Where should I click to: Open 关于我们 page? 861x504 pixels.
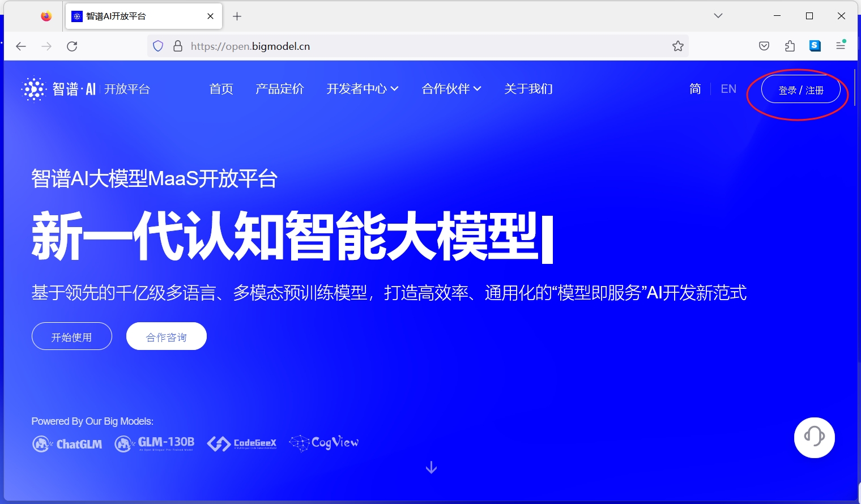[x=528, y=89]
